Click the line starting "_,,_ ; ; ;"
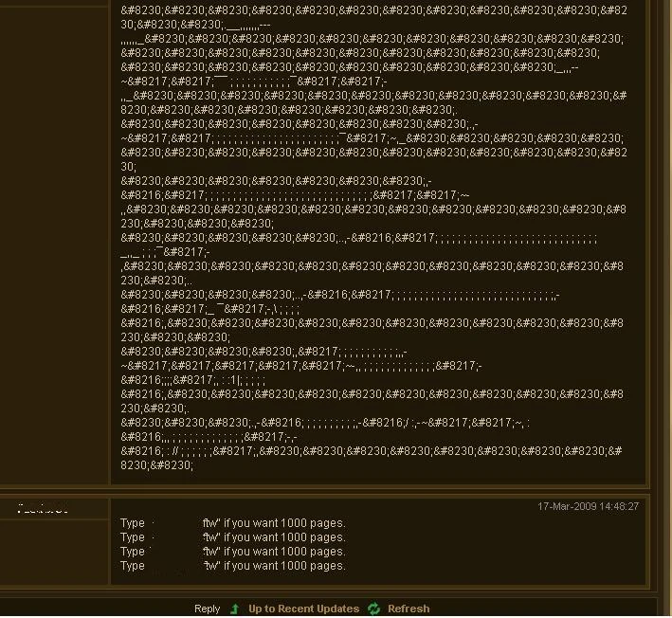Screen dimensions: 672x618 click(165, 251)
